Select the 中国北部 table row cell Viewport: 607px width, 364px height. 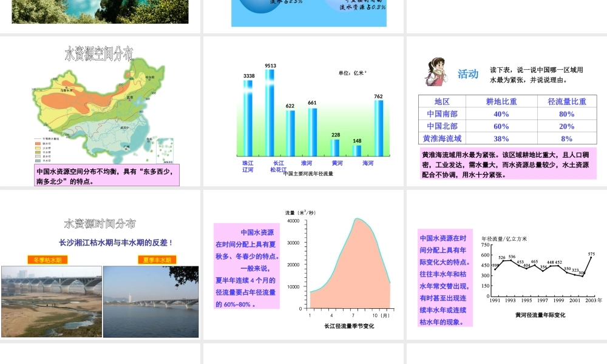[442, 126]
